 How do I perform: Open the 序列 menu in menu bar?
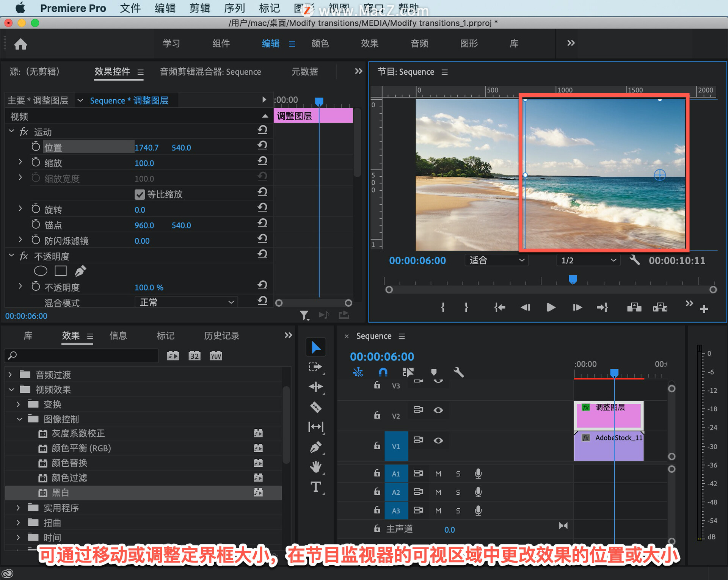[x=234, y=8]
